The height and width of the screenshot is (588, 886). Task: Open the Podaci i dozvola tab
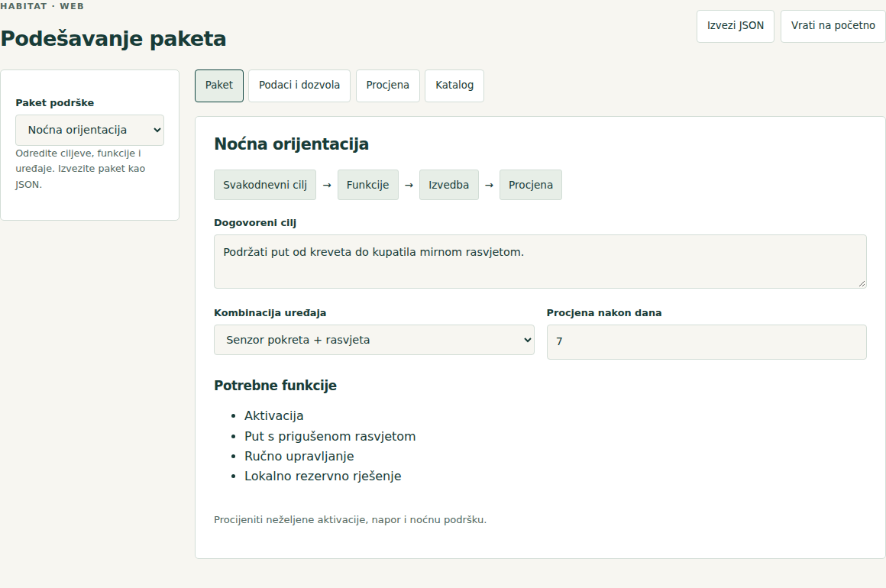[x=299, y=86]
